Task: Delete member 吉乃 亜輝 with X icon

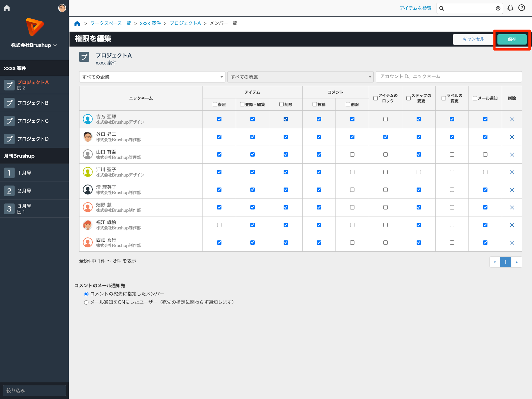Action: coord(512,119)
